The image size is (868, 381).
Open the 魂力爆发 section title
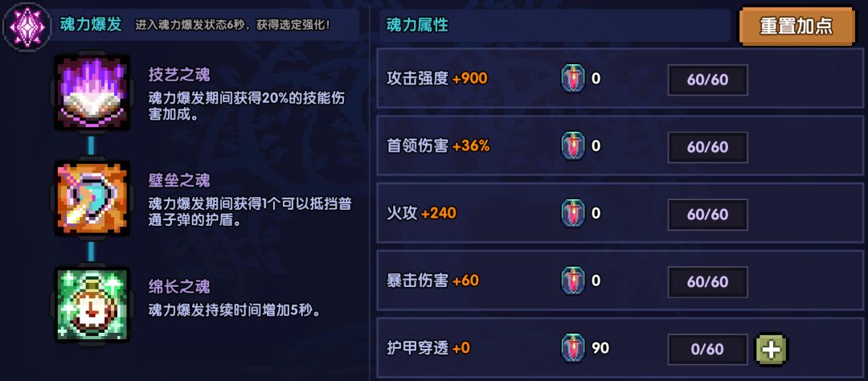pyautogui.click(x=91, y=25)
